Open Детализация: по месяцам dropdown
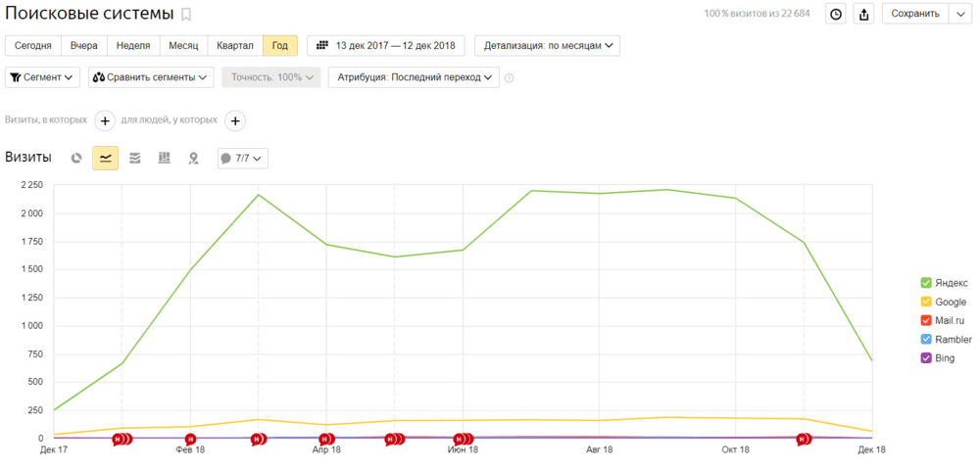Viewport: 980px width, 470px height. pyautogui.click(x=548, y=46)
